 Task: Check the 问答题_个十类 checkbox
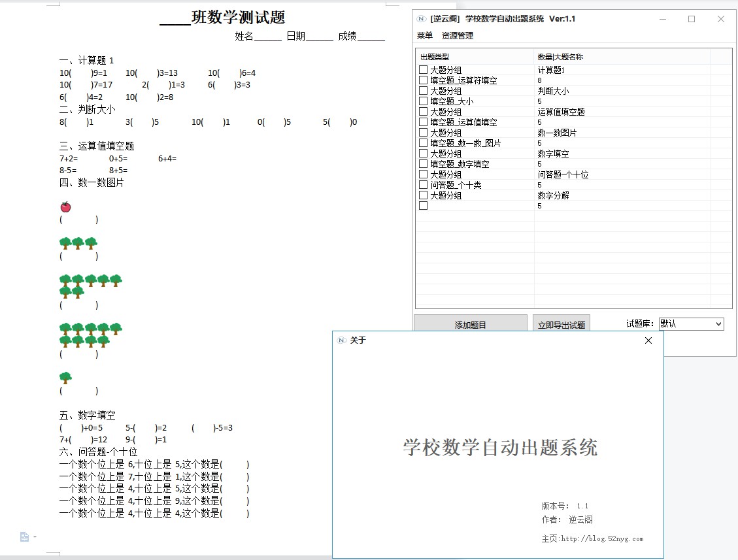coord(423,184)
